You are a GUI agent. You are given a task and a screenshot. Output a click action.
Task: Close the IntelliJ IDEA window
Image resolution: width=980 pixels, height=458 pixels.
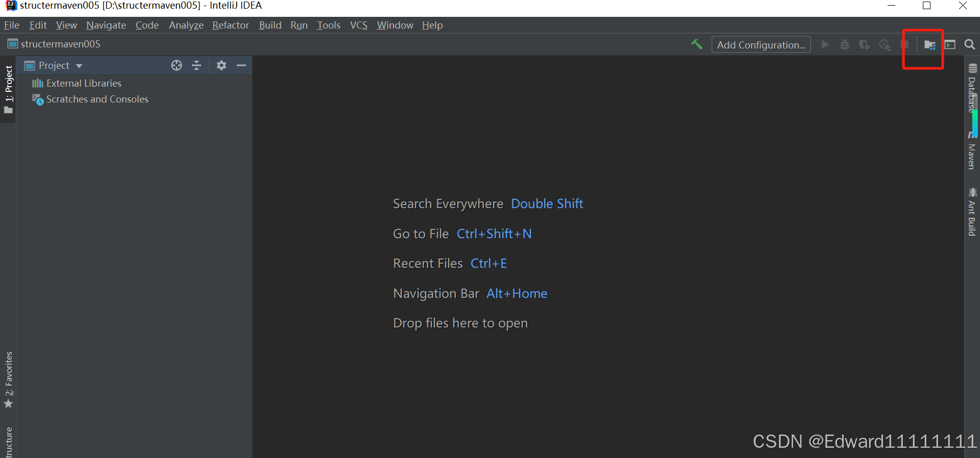pyautogui.click(x=963, y=6)
